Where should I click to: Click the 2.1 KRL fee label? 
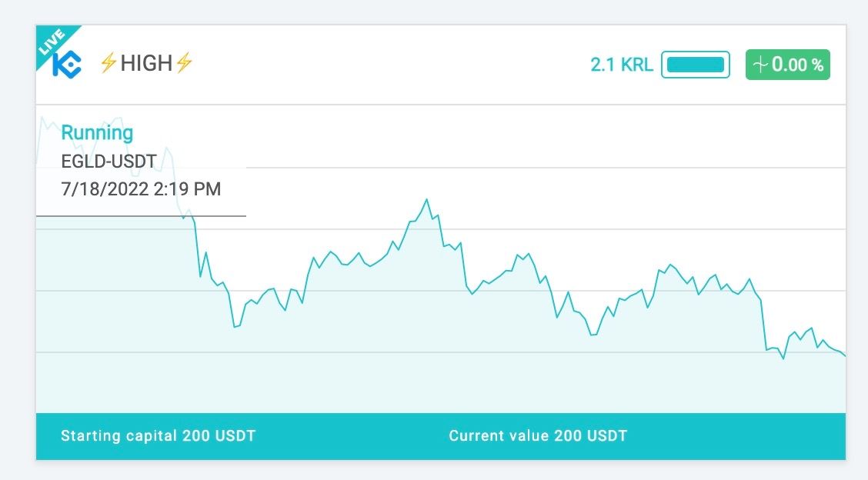(622, 65)
